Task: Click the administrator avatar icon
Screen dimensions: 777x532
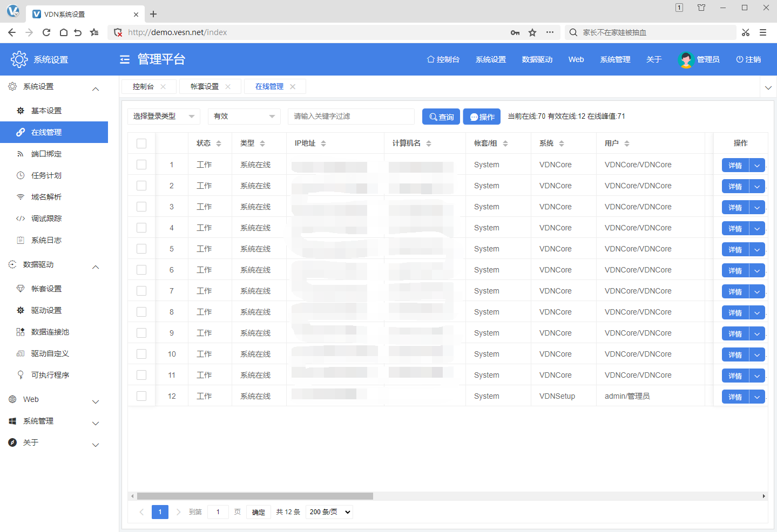Action: (685, 59)
